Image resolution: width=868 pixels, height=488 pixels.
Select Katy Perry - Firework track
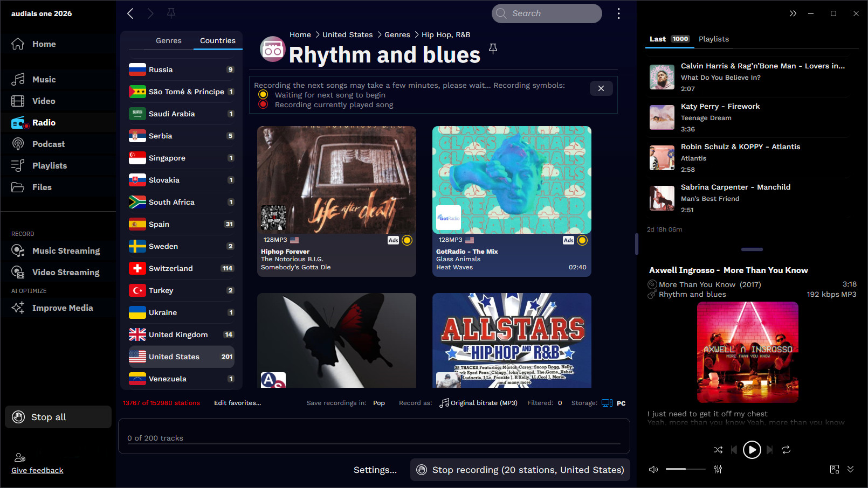tap(748, 117)
